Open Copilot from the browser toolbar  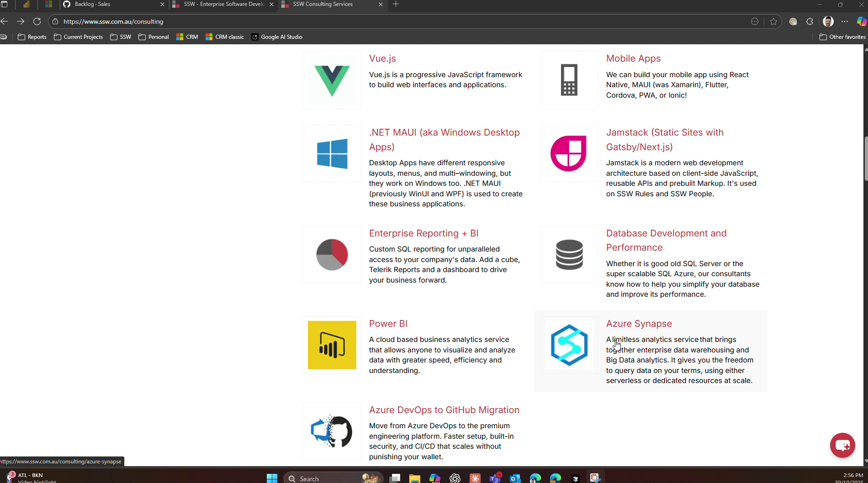[x=862, y=21]
